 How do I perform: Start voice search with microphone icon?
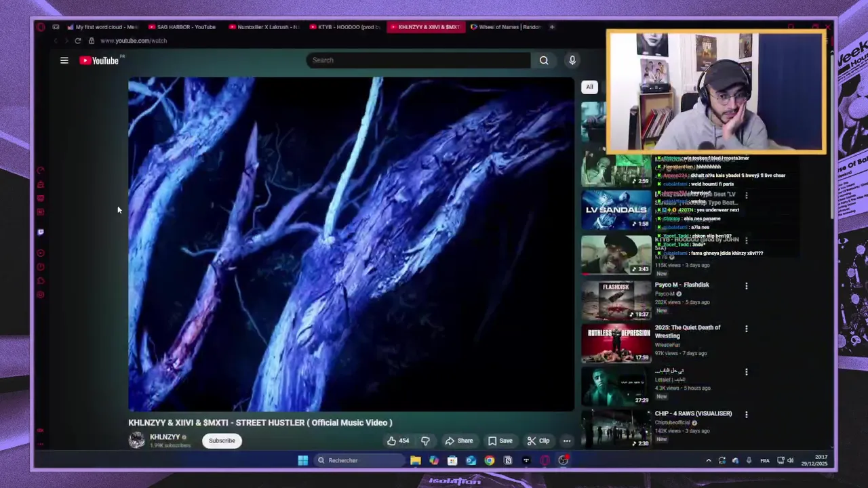(x=572, y=60)
